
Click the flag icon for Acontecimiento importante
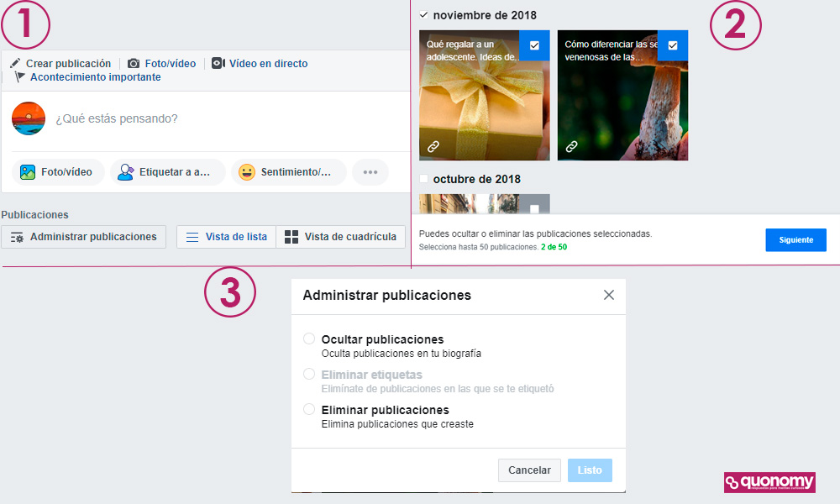pyautogui.click(x=20, y=77)
